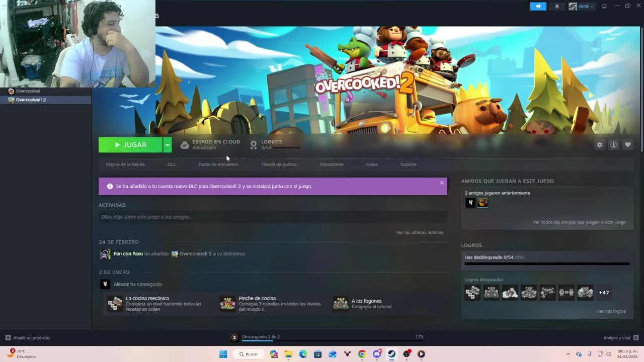
Task: Click third locked achievement icon
Action: 510,293
